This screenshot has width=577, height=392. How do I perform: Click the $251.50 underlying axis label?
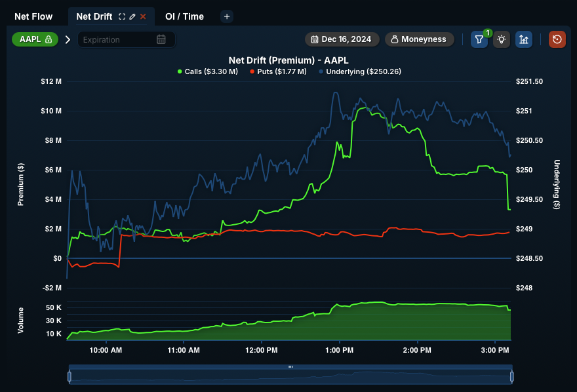(x=529, y=82)
